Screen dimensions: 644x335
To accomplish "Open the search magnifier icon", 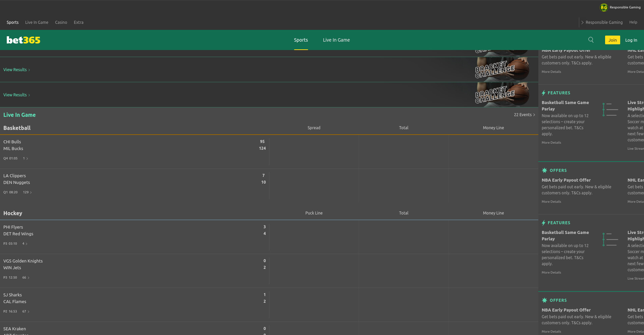I will 591,40.
